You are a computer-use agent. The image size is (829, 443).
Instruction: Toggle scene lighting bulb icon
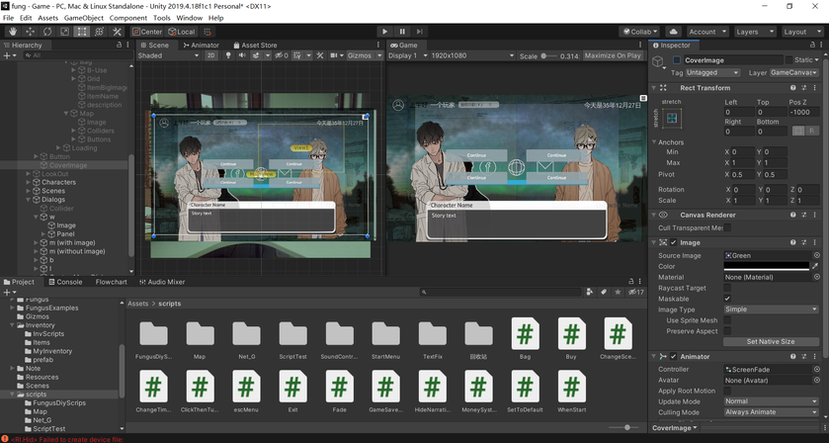point(228,56)
